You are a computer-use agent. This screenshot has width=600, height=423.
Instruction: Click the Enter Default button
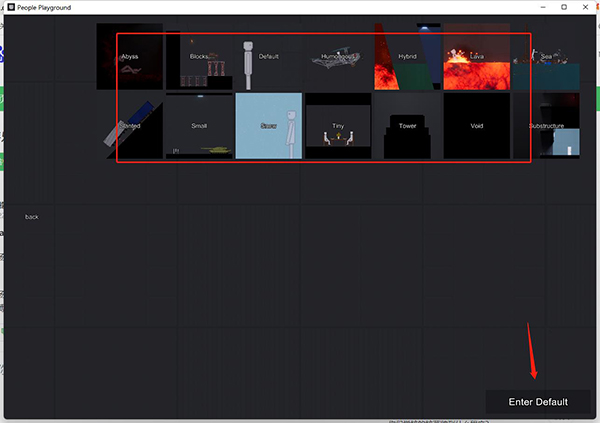538,402
